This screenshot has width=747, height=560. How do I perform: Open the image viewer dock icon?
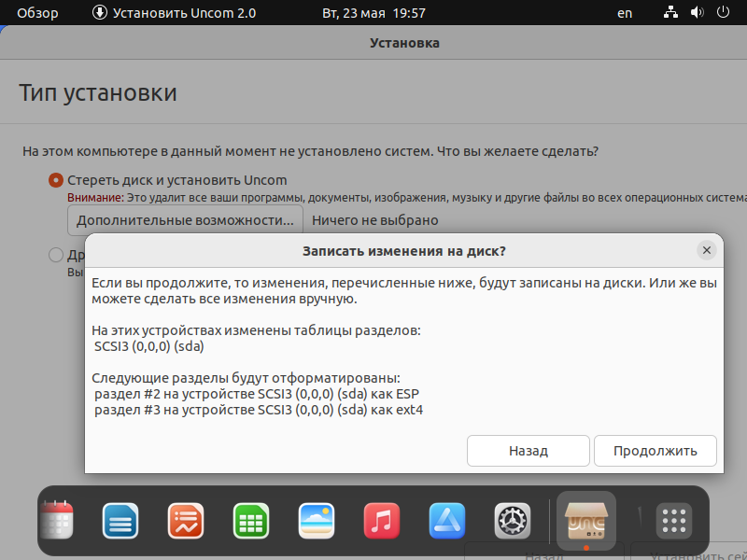(x=317, y=521)
